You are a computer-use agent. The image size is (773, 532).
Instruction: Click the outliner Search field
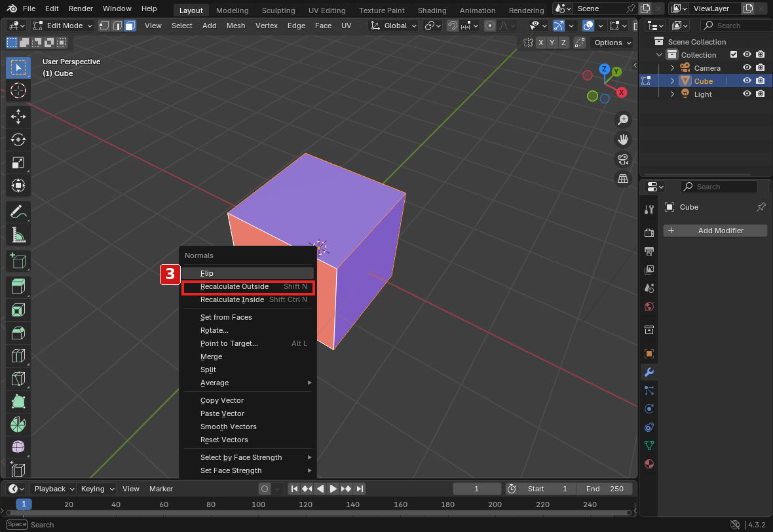736,25
